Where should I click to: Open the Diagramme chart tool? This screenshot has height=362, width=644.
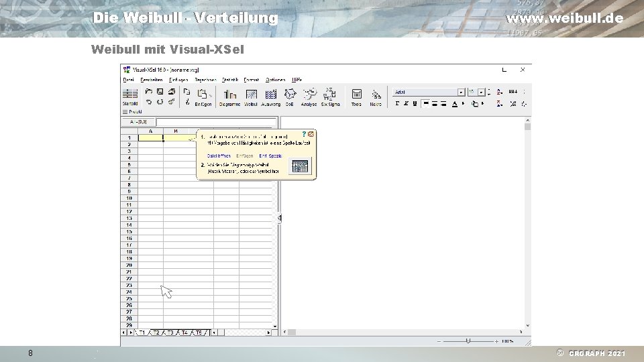coord(229,97)
